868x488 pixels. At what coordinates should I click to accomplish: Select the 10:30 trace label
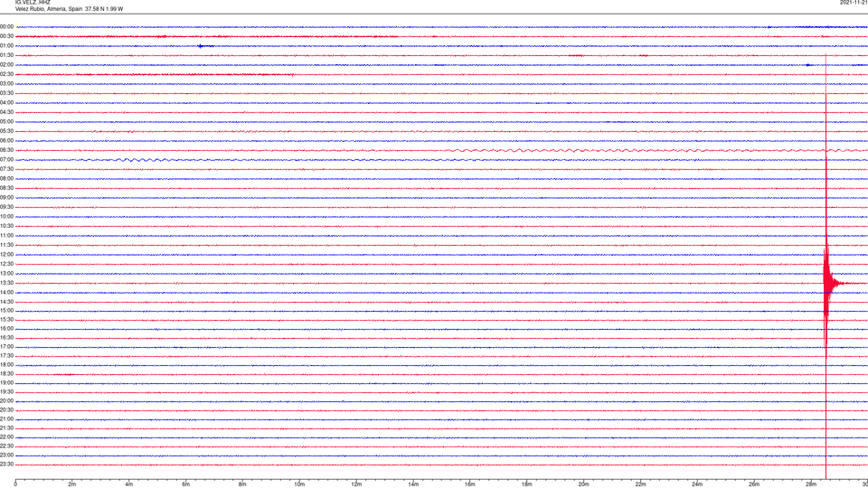coord(6,226)
